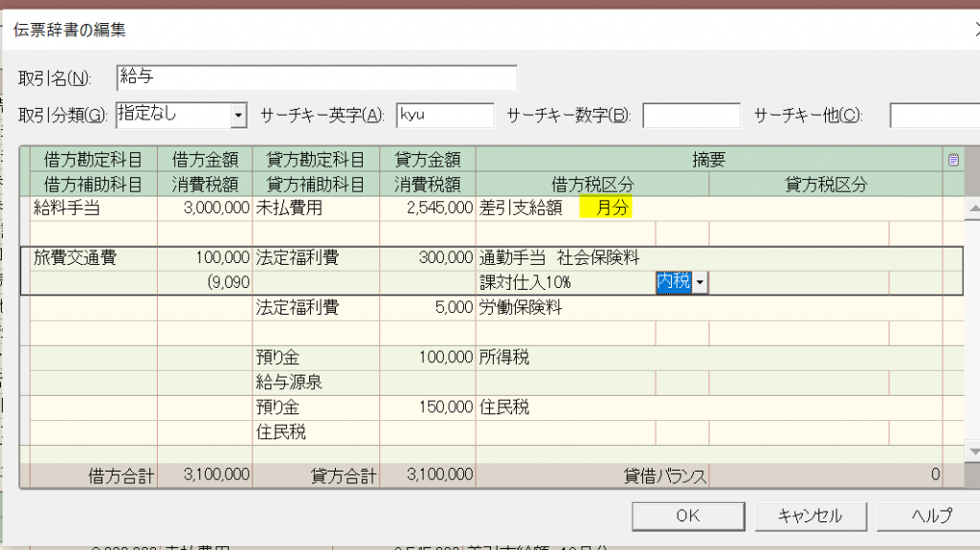Click the サーチキー他 input field
This screenshot has height=550, width=980.
click(933, 116)
